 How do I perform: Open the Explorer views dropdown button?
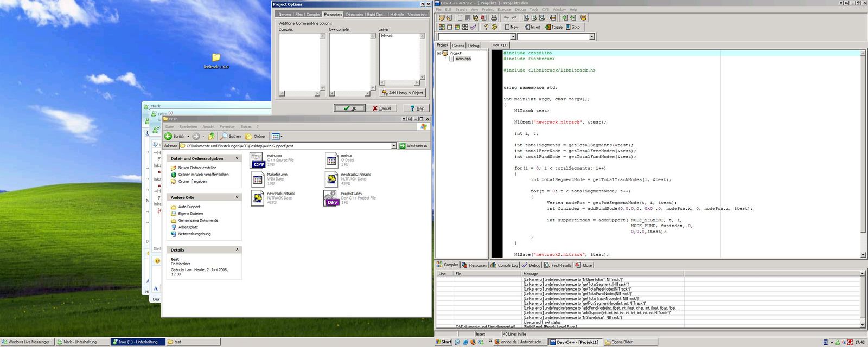277,136
